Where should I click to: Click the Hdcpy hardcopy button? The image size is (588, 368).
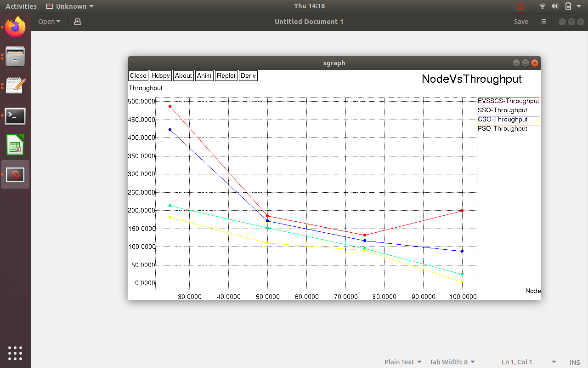point(161,76)
